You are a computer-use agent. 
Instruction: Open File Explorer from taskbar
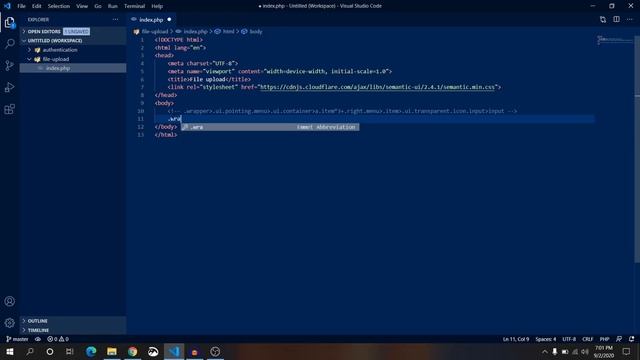click(x=112, y=351)
